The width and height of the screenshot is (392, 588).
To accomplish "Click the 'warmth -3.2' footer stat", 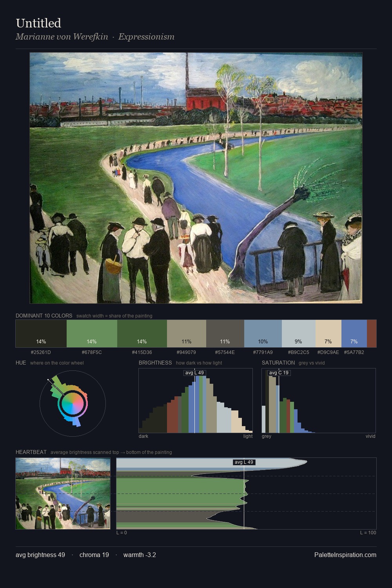I will click(x=140, y=555).
